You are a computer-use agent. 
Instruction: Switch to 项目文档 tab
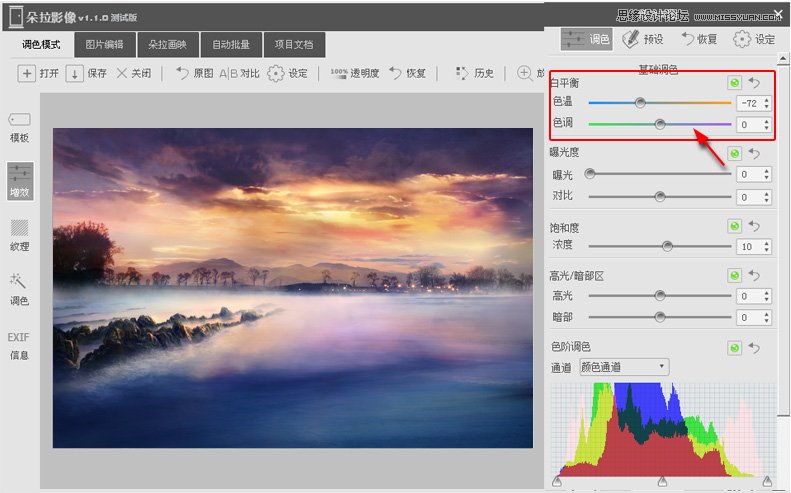click(294, 44)
